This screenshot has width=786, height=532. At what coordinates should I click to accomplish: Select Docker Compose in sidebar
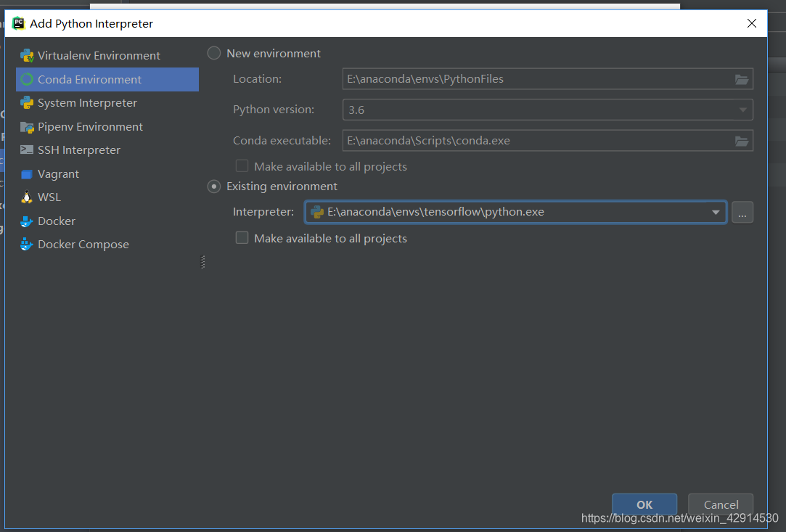[107, 244]
